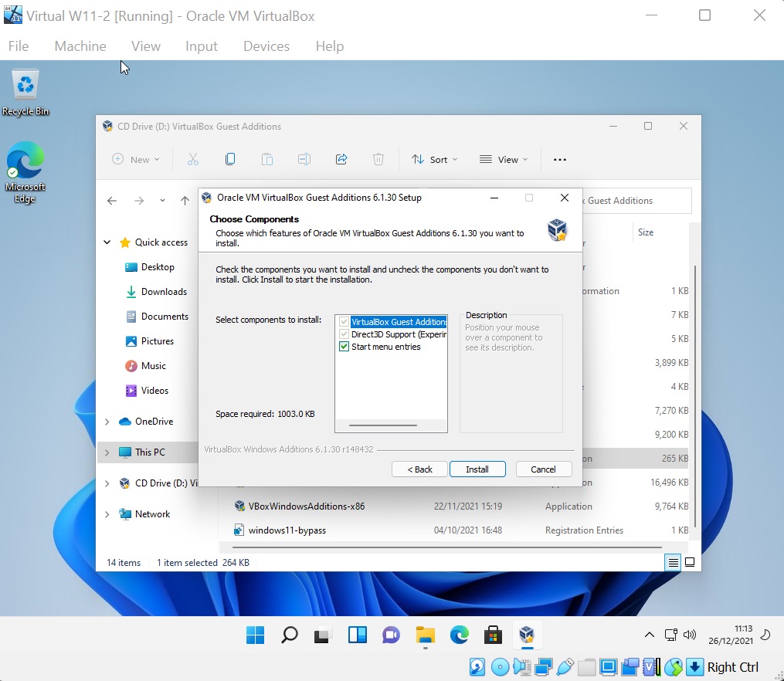Viewport: 784px width, 681px height.
Task: Click the Back button in setup dialog
Action: pyautogui.click(x=419, y=469)
